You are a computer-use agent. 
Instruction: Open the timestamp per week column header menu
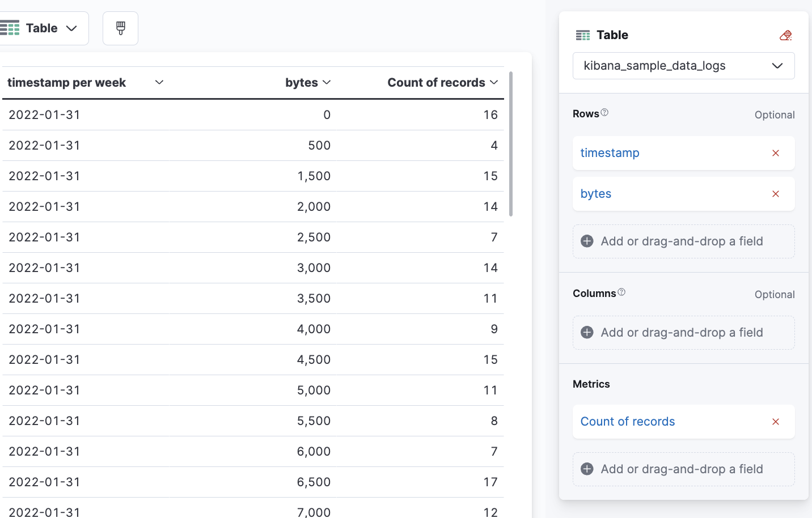point(159,82)
